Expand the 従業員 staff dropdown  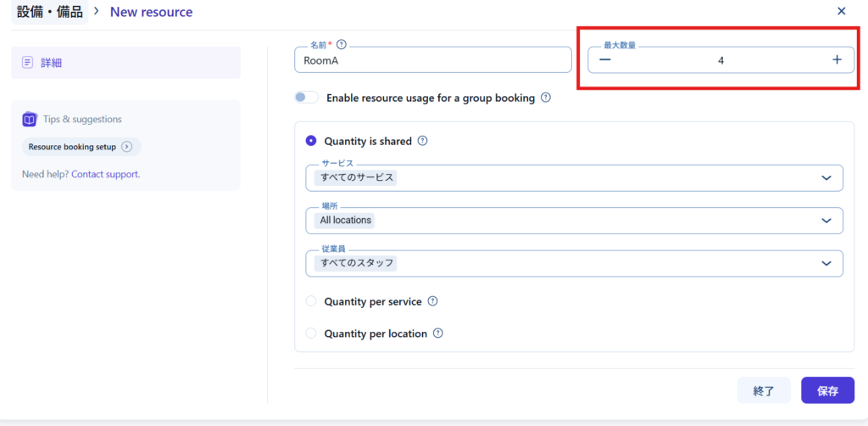pyautogui.click(x=826, y=263)
